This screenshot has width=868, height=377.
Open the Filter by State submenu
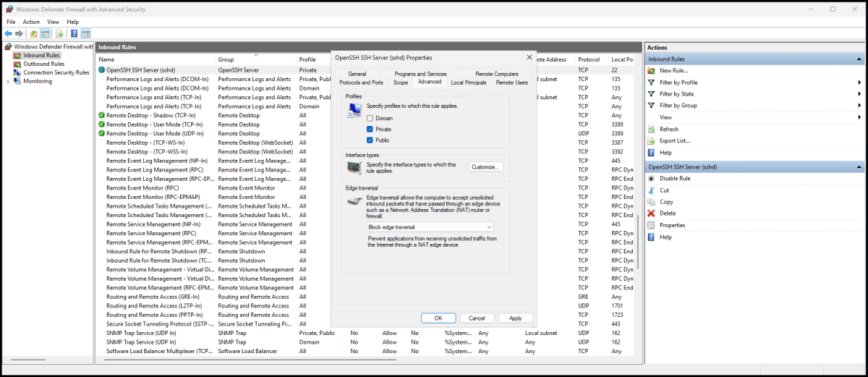[754, 94]
